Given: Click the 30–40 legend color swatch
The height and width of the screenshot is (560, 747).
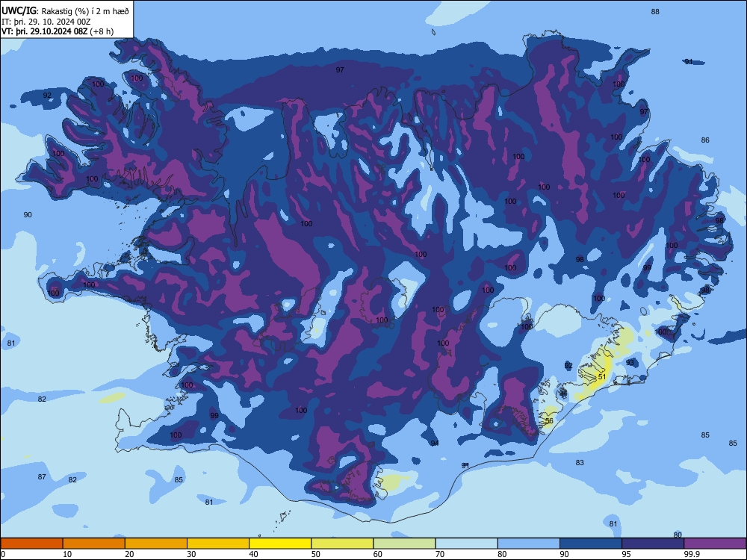Looking at the screenshot, I should coord(218,544).
